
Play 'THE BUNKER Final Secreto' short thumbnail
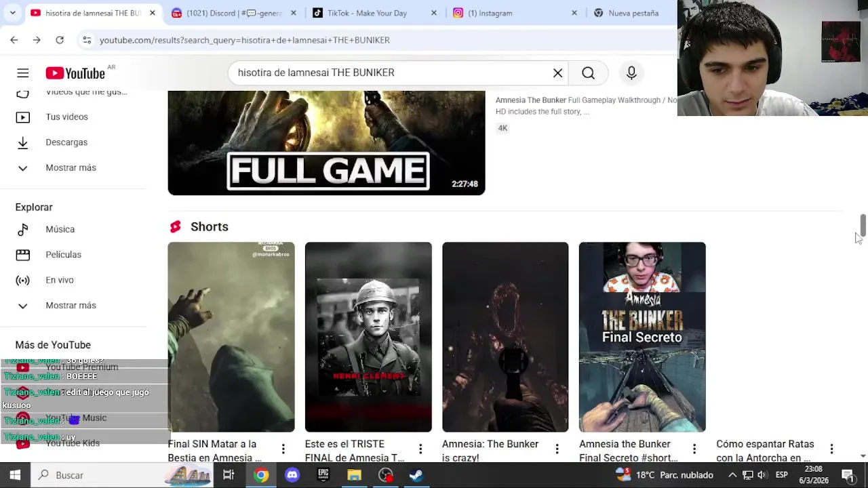click(x=642, y=337)
